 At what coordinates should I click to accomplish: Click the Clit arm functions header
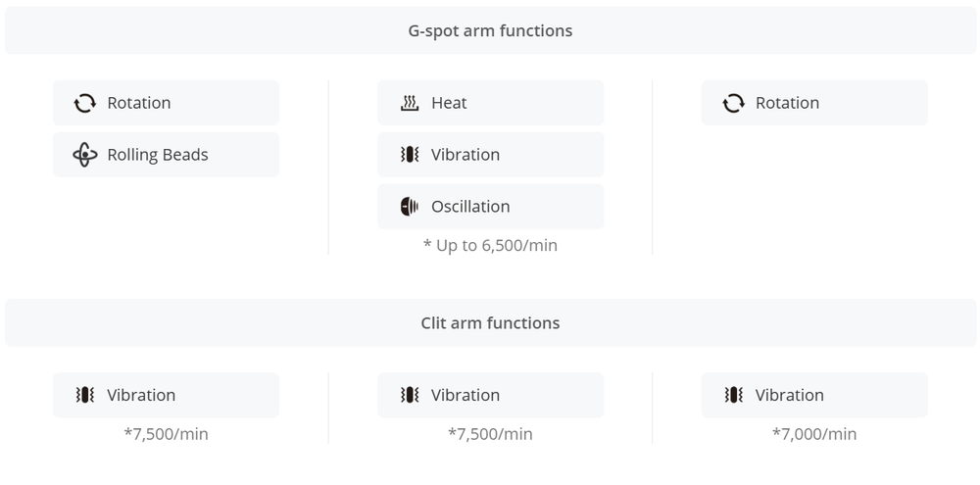pos(490,322)
